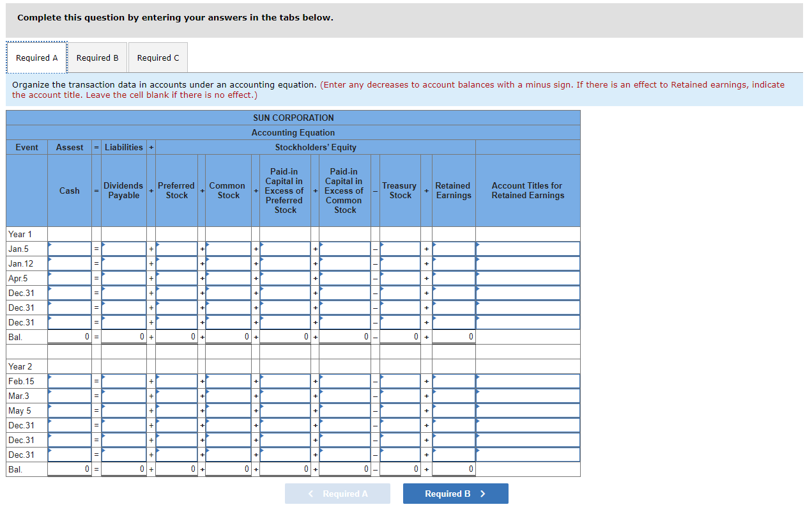Screen dimensions: 812x507
Task: Click Paid-in Capital Excess of Common cell for Jan.12
Action: coord(344,263)
